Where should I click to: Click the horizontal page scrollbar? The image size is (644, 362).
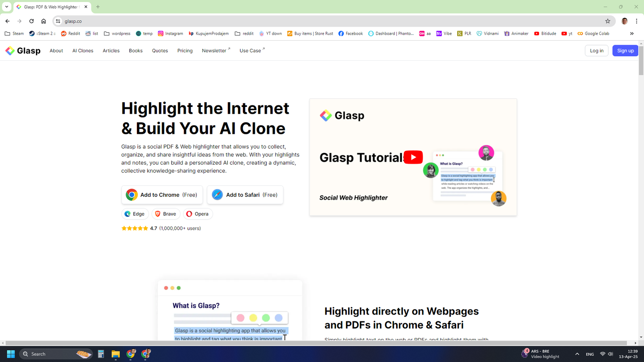point(316,343)
